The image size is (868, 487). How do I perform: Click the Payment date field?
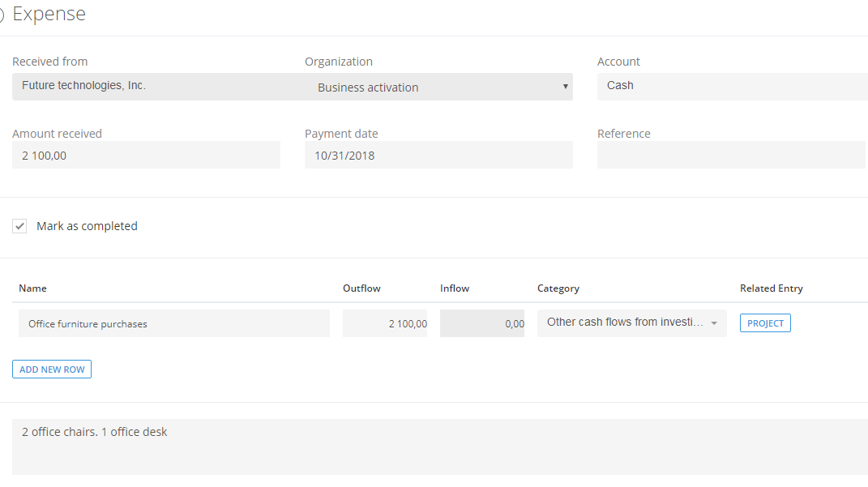coord(438,155)
